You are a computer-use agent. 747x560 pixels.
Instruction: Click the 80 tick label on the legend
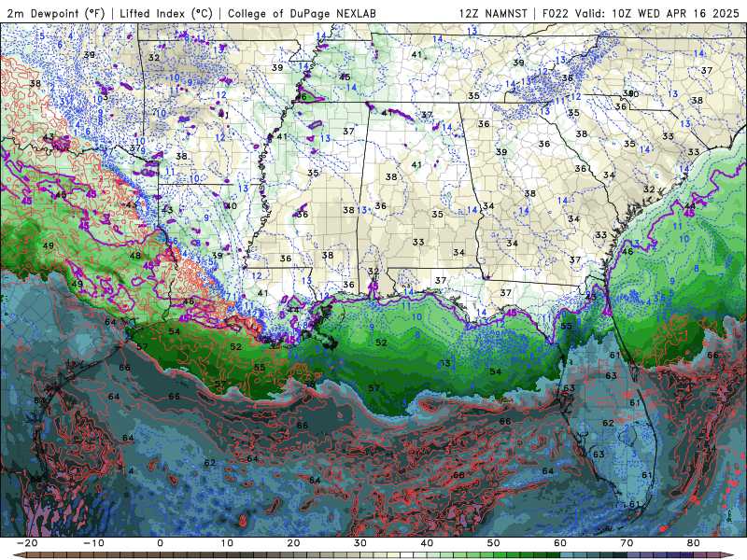pyautogui.click(x=694, y=543)
